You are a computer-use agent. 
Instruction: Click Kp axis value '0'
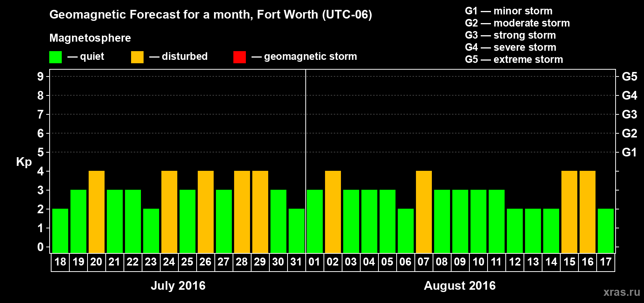41,247
